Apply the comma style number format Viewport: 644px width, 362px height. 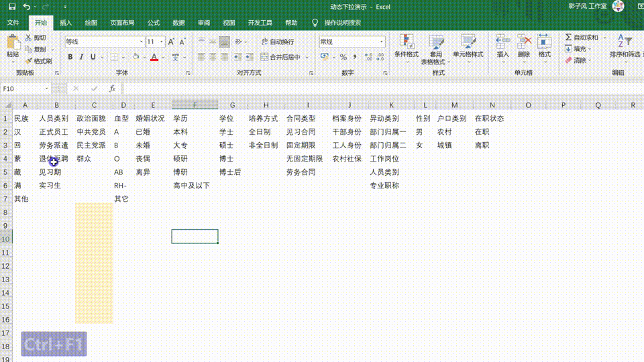(x=355, y=57)
